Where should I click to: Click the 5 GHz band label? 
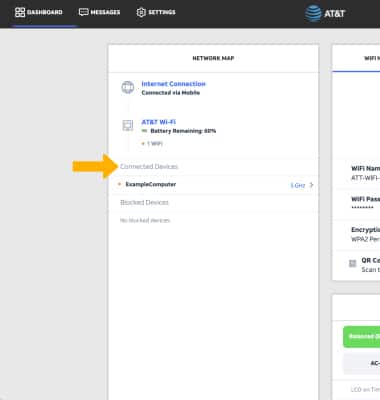click(298, 185)
